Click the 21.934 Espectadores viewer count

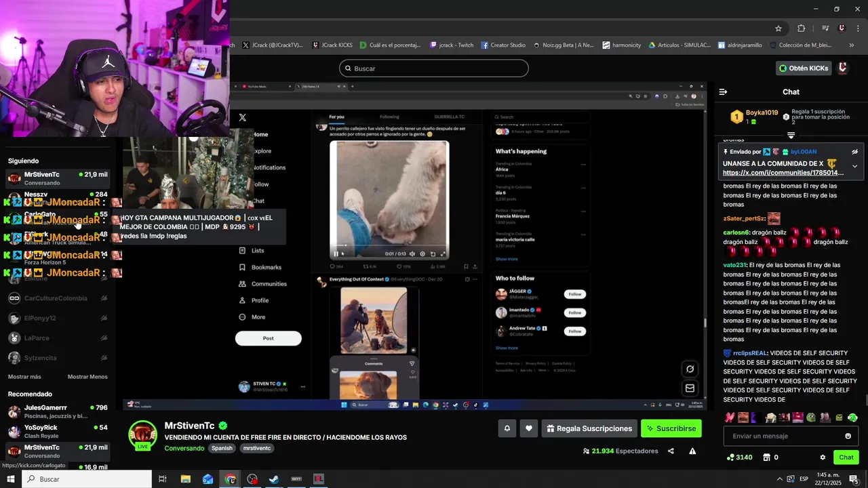620,451
